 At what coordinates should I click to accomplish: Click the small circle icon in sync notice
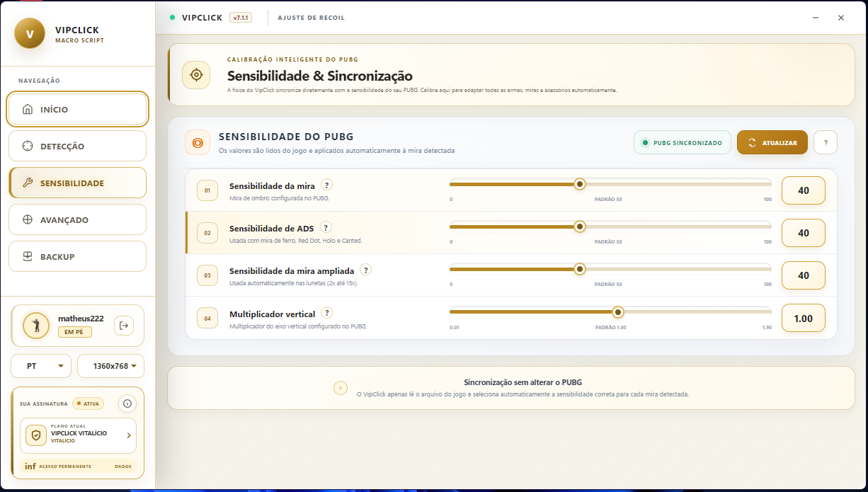pos(341,388)
